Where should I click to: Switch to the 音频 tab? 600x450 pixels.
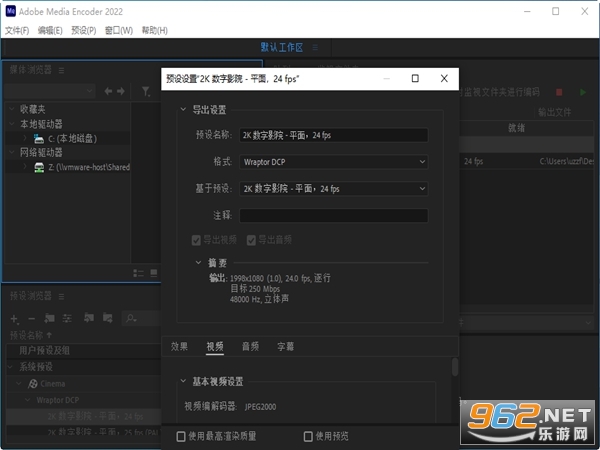click(x=251, y=347)
